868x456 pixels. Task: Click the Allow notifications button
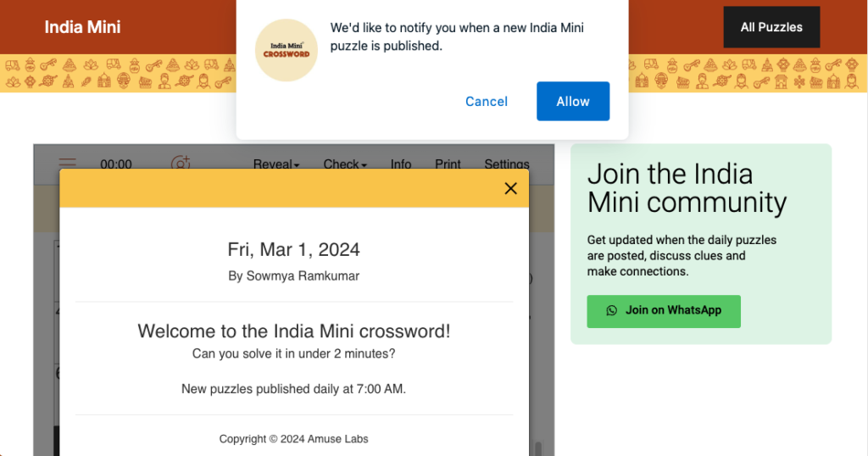tap(573, 101)
